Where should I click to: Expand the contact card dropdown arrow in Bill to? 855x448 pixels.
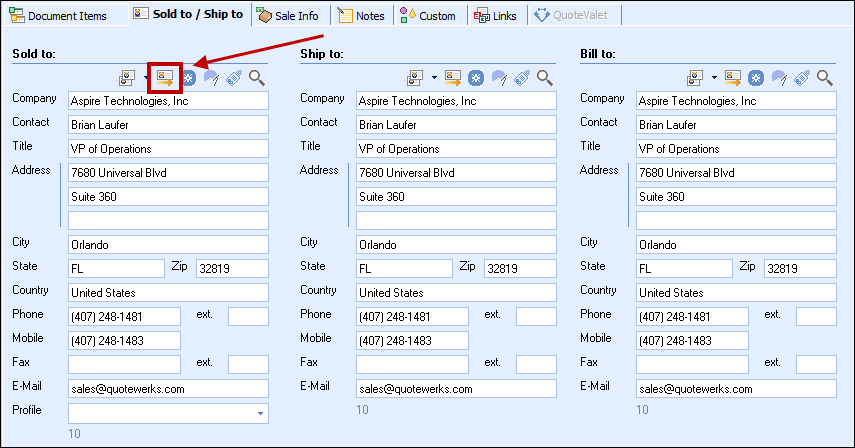click(714, 77)
